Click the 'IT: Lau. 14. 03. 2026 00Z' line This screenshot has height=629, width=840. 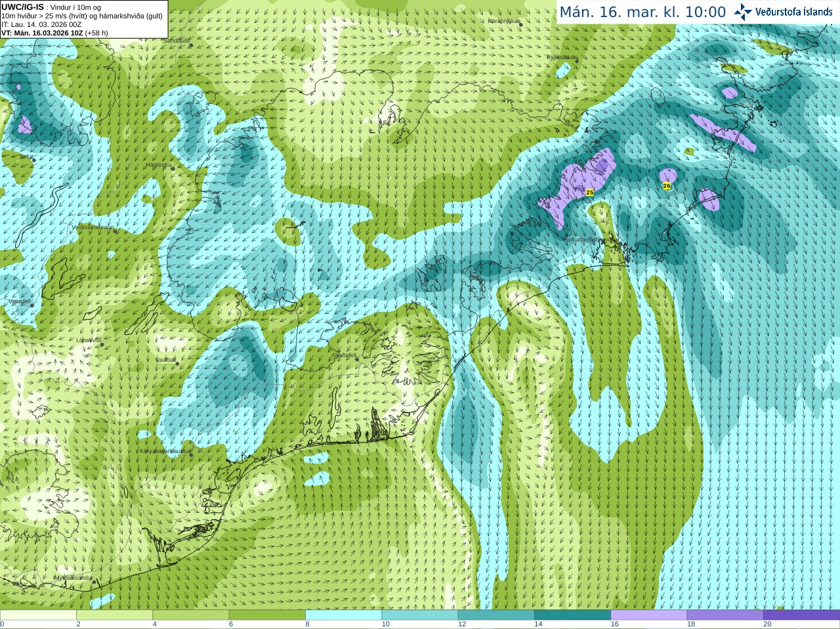point(42,24)
